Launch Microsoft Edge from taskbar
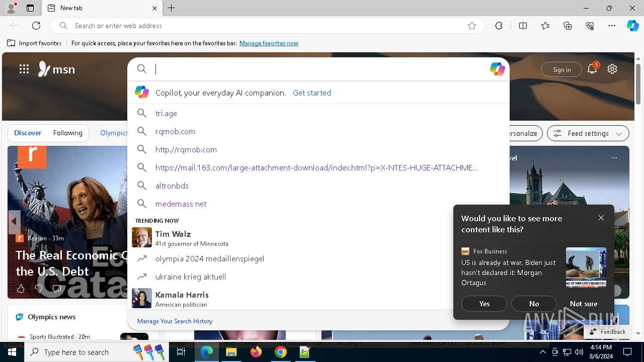Screen dimensions: 644x362 pos(207,352)
